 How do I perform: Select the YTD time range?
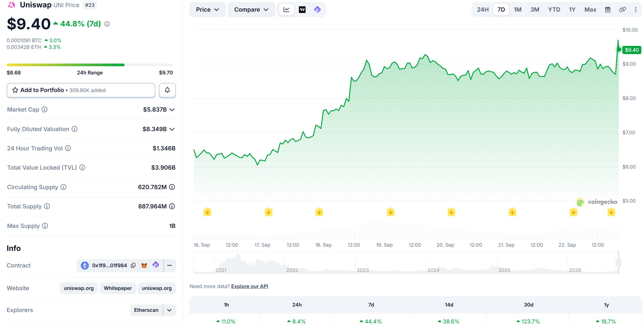(x=554, y=10)
